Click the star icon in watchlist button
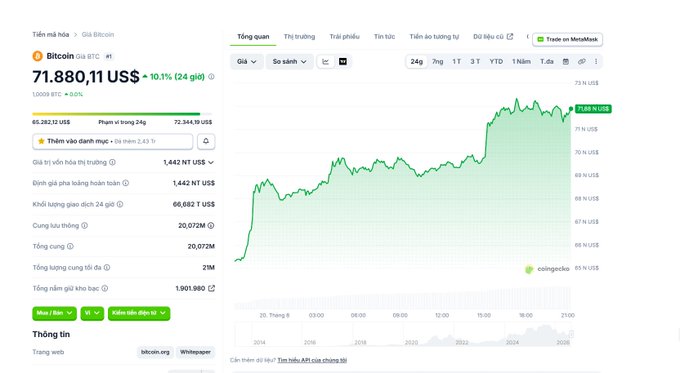680x373 pixels. pyautogui.click(x=41, y=141)
